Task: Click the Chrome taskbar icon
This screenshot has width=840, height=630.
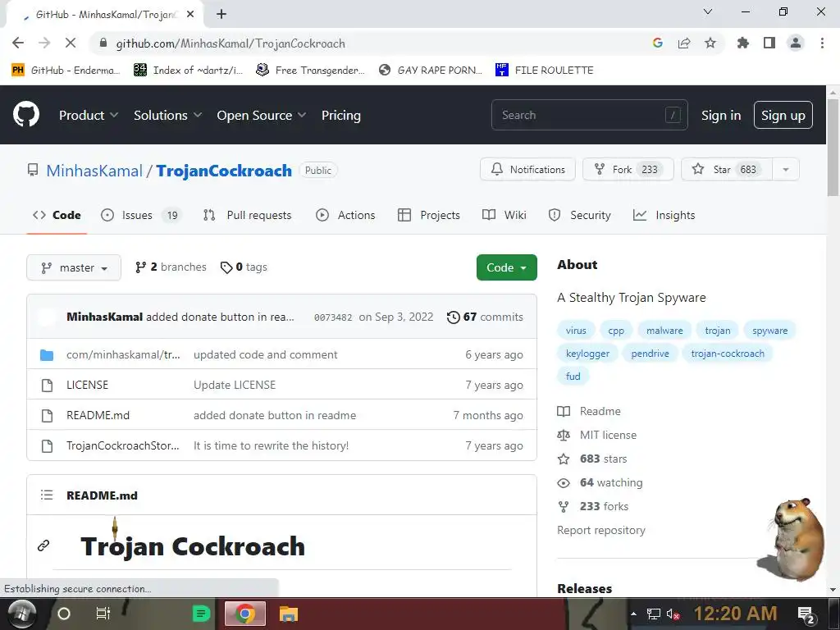Action: (x=245, y=614)
